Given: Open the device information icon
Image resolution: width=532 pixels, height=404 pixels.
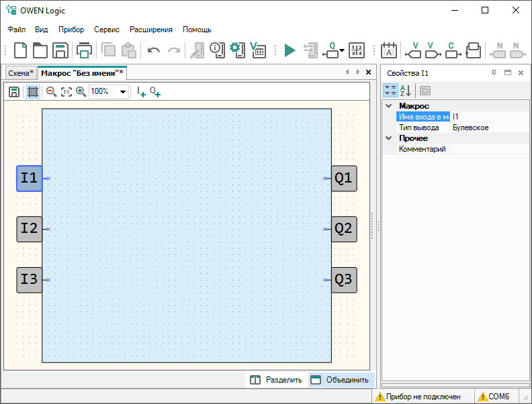Looking at the screenshot, I should click(216, 50).
